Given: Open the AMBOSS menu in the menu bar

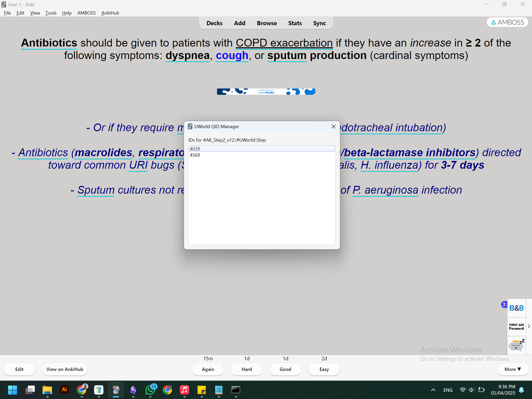Looking at the screenshot, I should [86, 13].
